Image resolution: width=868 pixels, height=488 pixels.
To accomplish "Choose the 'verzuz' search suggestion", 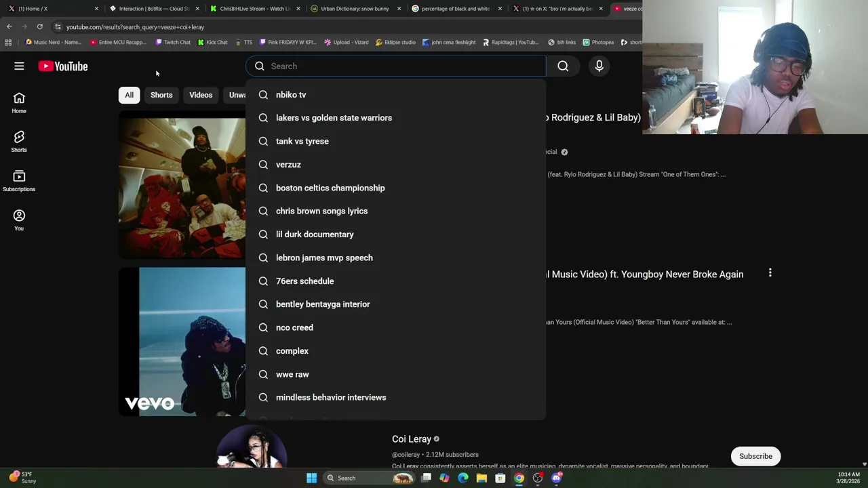I will pyautogui.click(x=396, y=165).
